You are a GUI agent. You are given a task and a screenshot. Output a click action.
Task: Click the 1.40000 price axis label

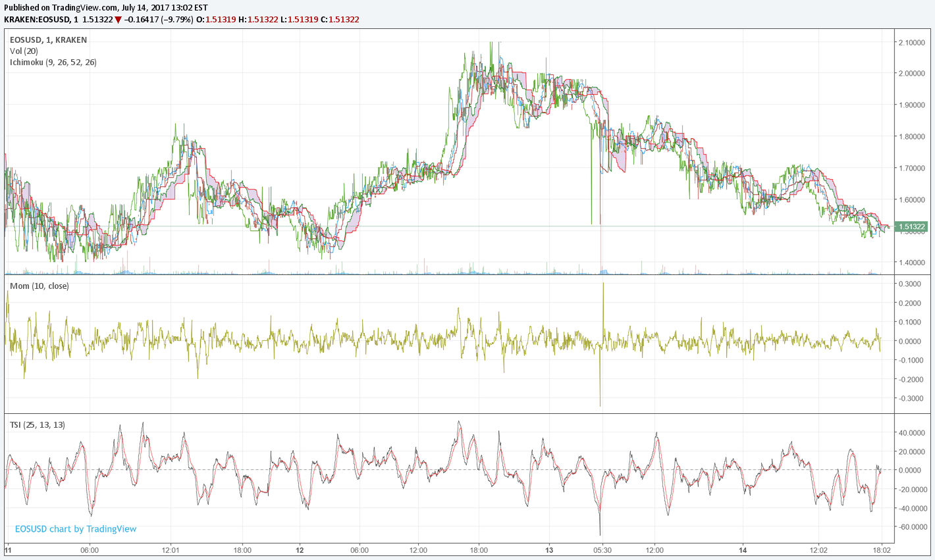click(x=911, y=263)
